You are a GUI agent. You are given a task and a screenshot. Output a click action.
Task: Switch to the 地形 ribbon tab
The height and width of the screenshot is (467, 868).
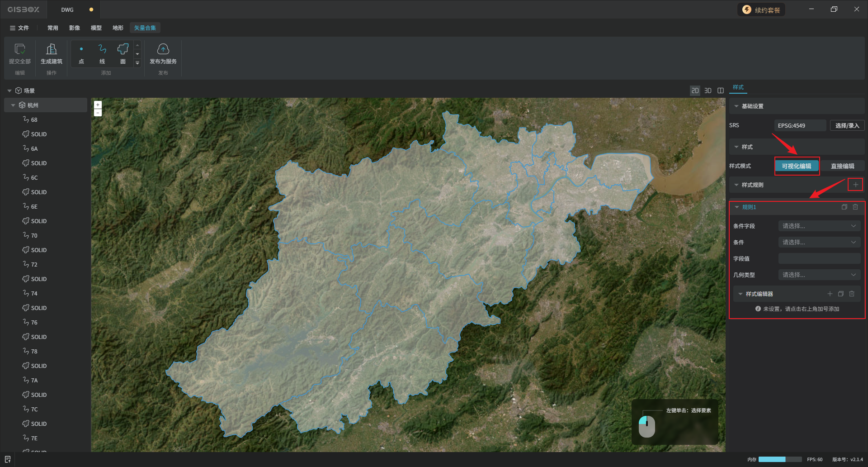tap(118, 28)
